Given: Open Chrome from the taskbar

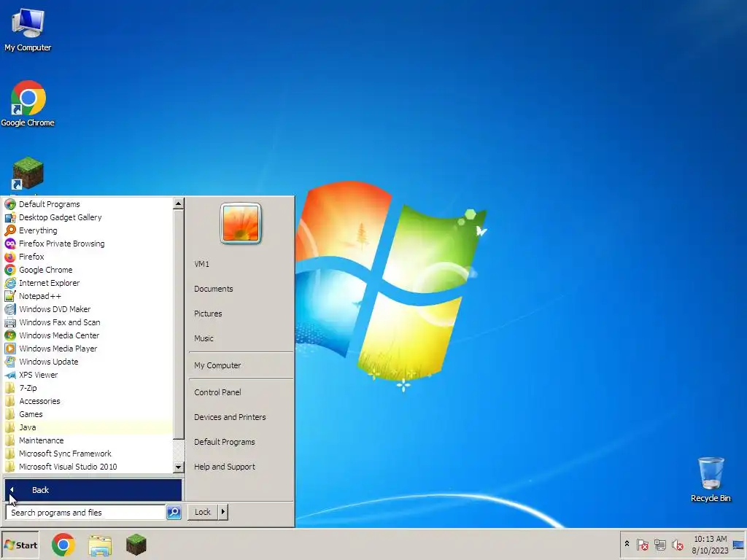Looking at the screenshot, I should 63,545.
